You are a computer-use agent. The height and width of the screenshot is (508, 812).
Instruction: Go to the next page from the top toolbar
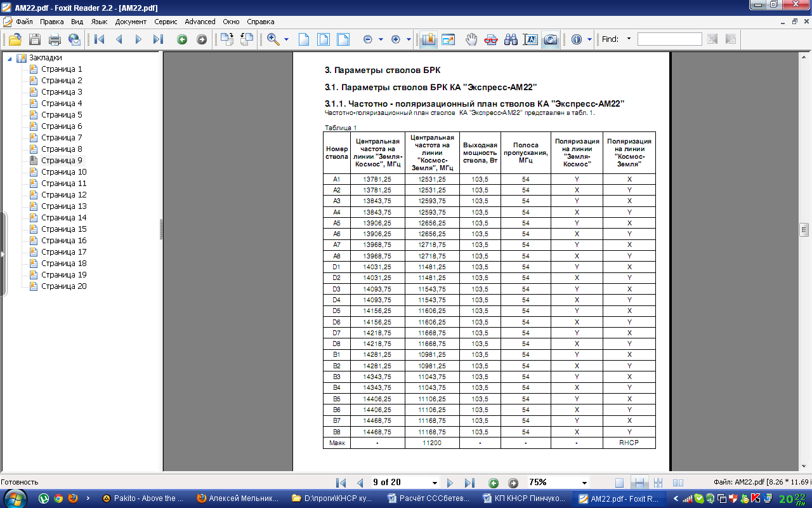click(138, 39)
